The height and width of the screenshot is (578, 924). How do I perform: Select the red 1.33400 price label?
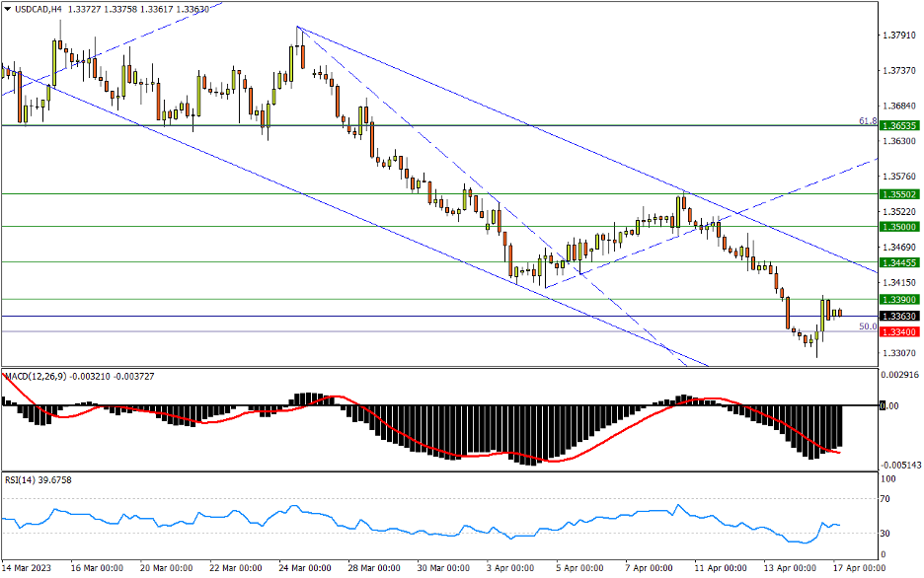point(900,332)
